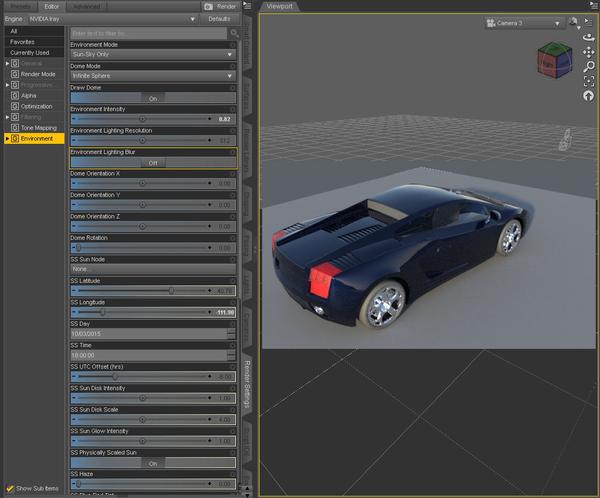The width and height of the screenshot is (600, 498).
Task: Open the Environment Mode dropdown
Action: click(x=153, y=54)
